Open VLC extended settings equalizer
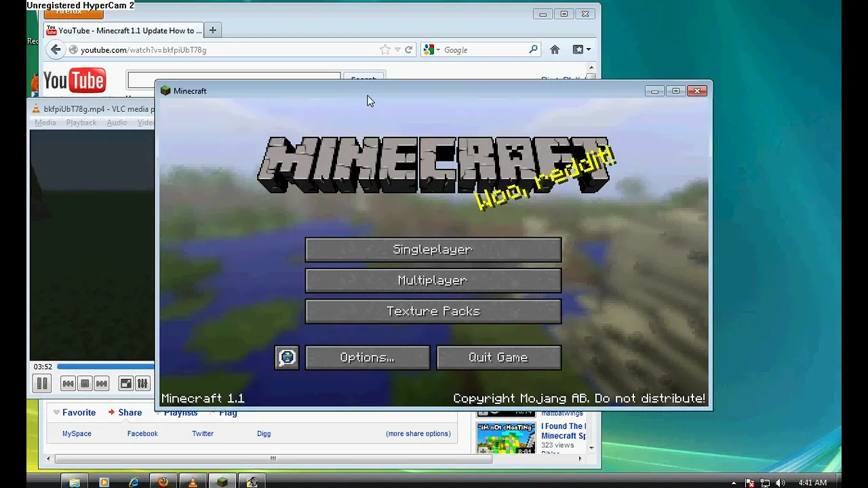The image size is (868, 488). 142,384
